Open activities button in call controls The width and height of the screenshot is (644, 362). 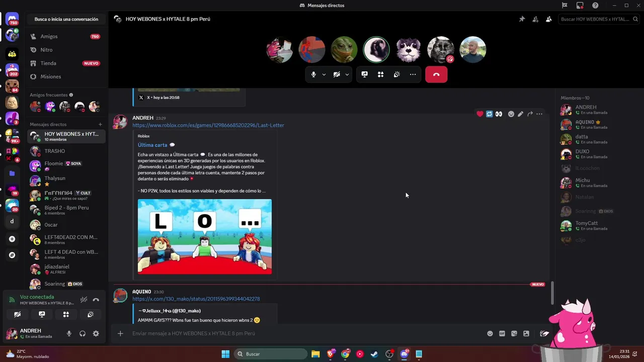click(381, 74)
